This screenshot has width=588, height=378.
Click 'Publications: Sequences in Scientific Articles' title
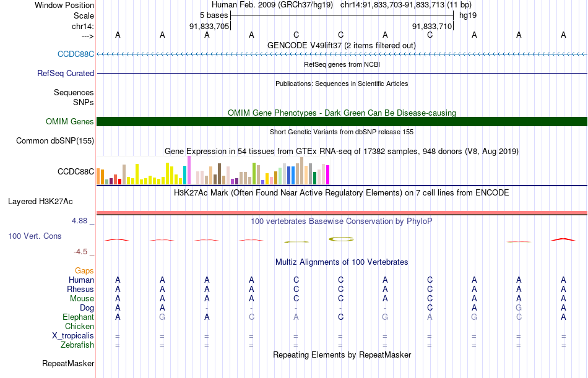coord(342,84)
